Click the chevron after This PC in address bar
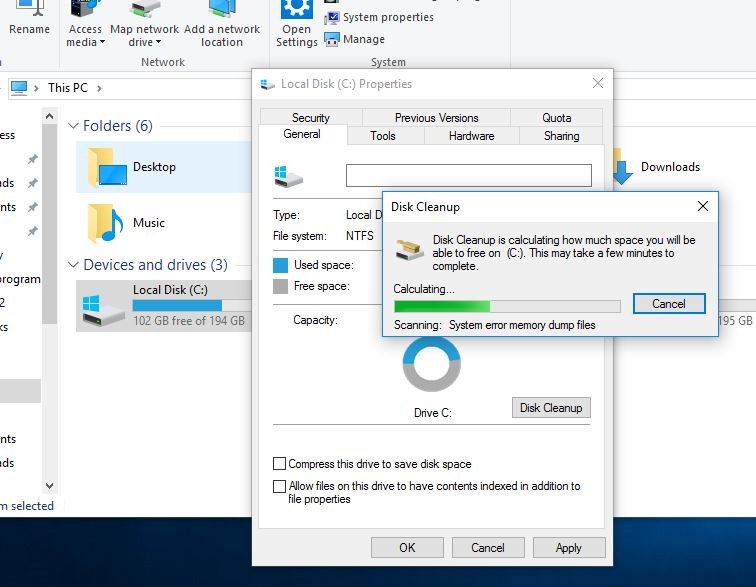The width and height of the screenshot is (756, 587). (99, 88)
